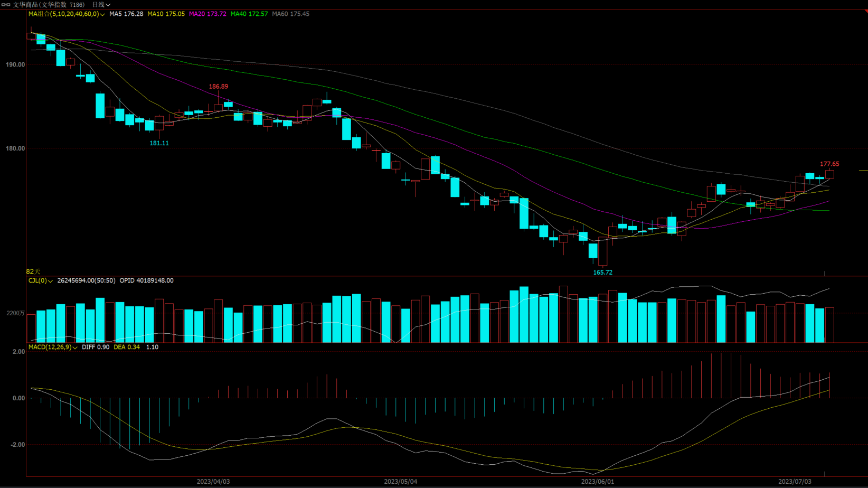Open the 日线 period dropdown
This screenshot has width=868, height=488.
[101, 5]
